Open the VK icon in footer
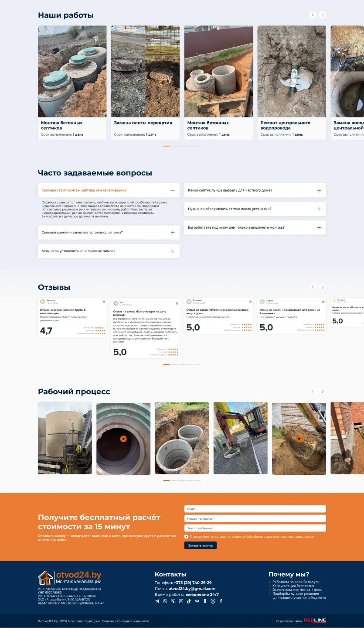The height and width of the screenshot is (628, 364). coord(197,601)
